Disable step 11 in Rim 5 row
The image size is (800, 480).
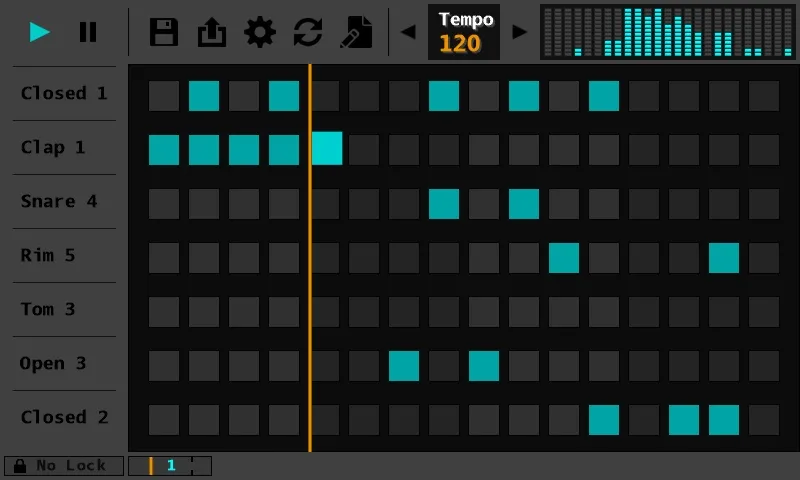click(x=564, y=258)
